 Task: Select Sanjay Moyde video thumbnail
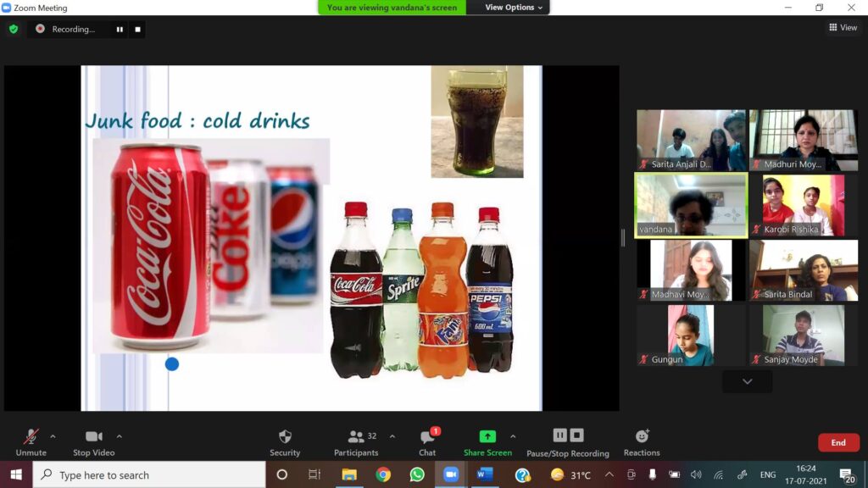(804, 335)
